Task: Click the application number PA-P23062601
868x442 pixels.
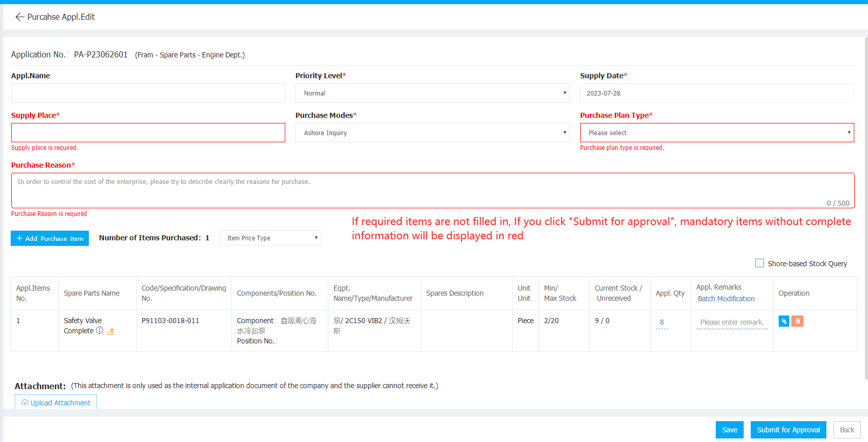Action: [101, 54]
